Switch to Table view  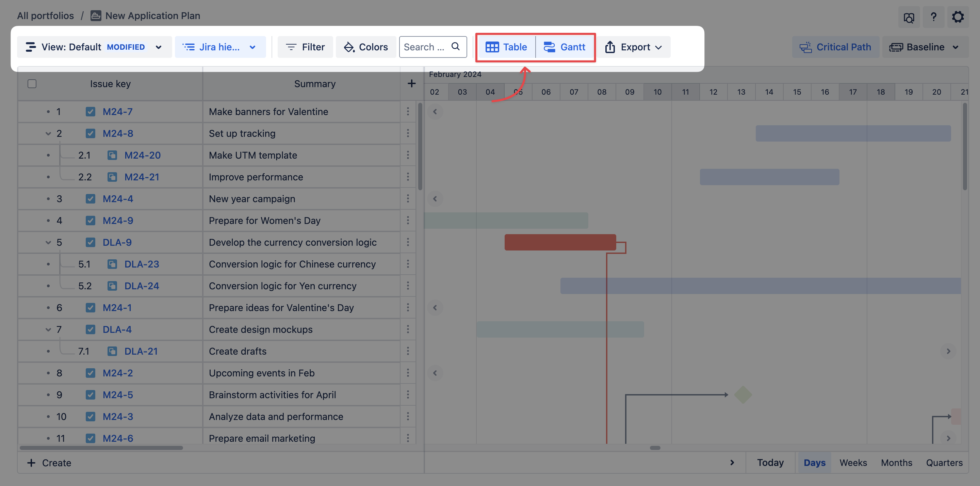506,47
